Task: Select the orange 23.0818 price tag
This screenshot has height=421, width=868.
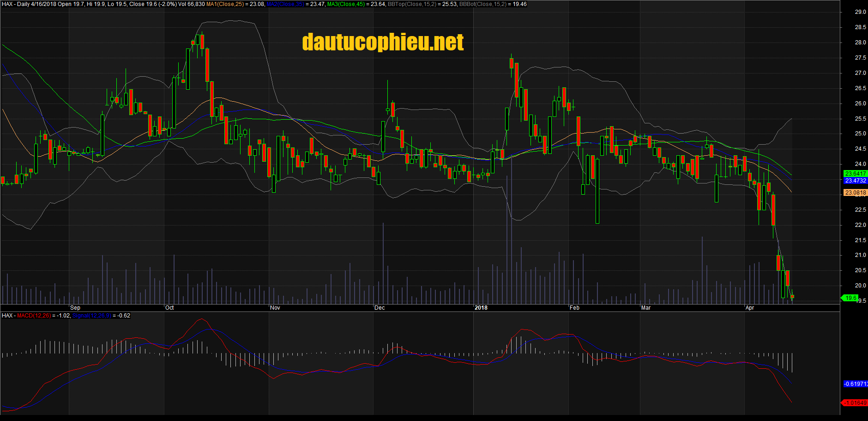Action: (x=856, y=193)
